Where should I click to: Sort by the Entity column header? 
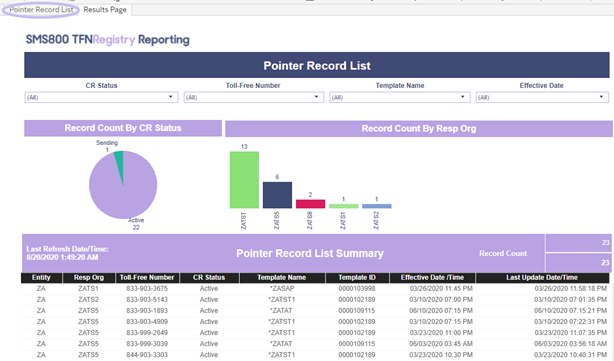41,278
